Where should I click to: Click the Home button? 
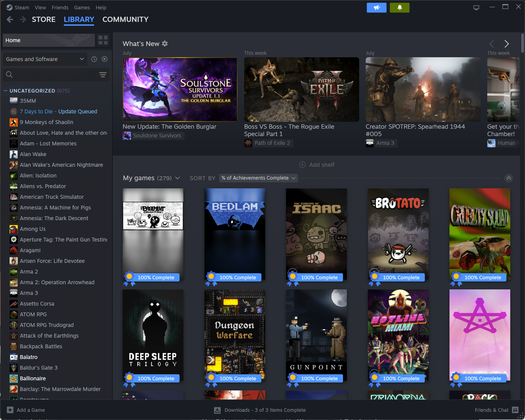49,40
